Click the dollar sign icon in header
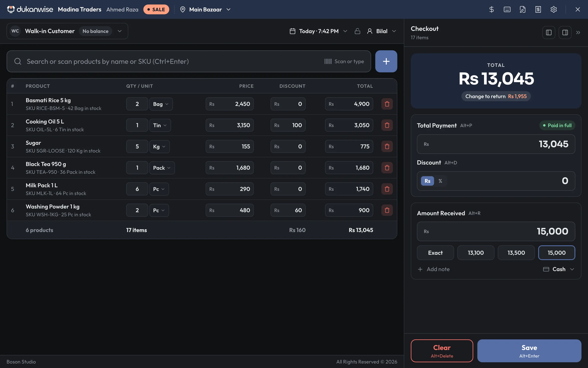Screen dimensions: 588x368 (491, 9)
